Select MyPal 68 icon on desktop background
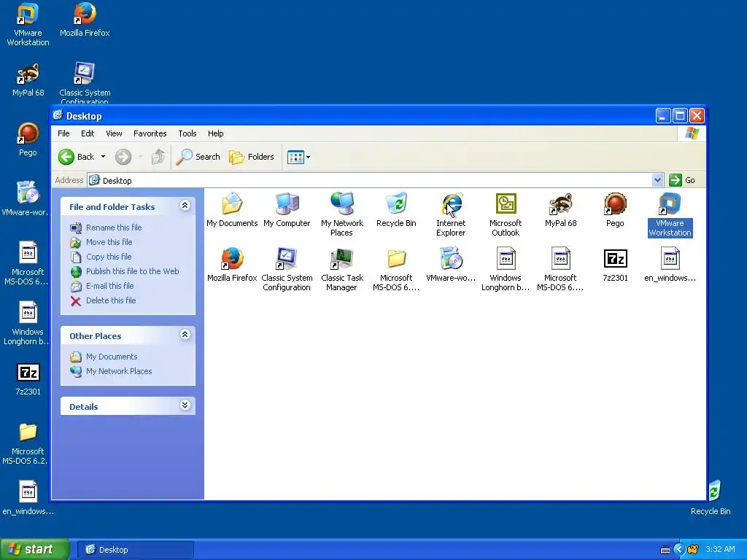The height and width of the screenshot is (560, 747). (x=28, y=79)
